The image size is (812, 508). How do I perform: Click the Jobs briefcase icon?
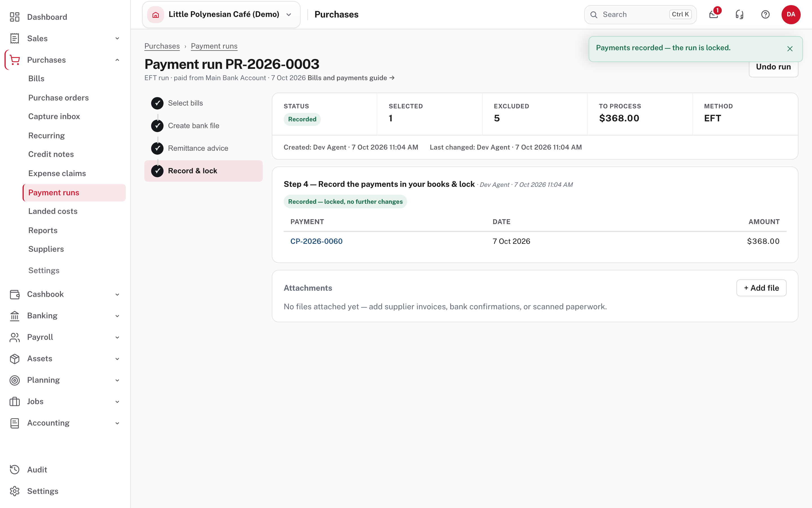pos(14,402)
